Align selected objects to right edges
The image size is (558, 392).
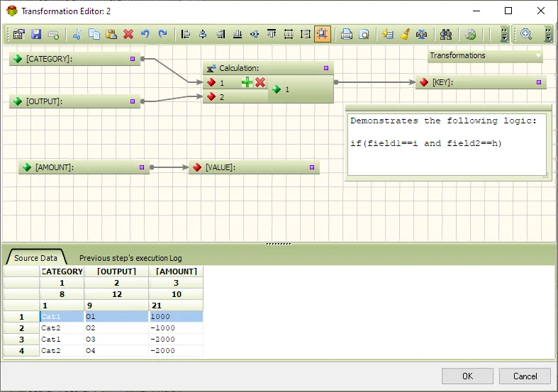click(x=221, y=34)
